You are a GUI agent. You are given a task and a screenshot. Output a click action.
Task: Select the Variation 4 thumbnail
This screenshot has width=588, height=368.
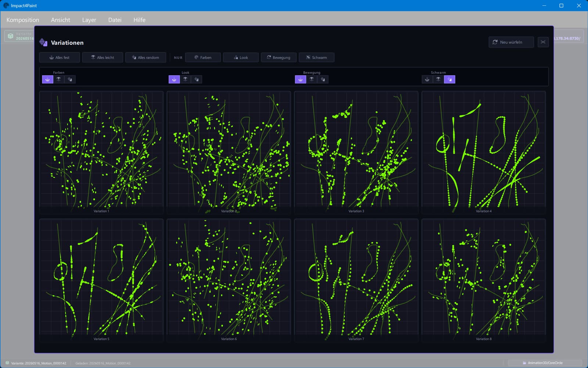point(484,153)
